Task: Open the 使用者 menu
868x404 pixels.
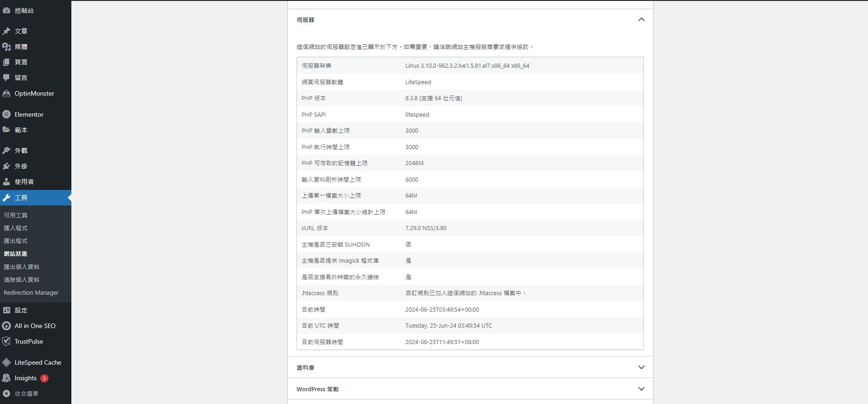Action: pos(24,182)
